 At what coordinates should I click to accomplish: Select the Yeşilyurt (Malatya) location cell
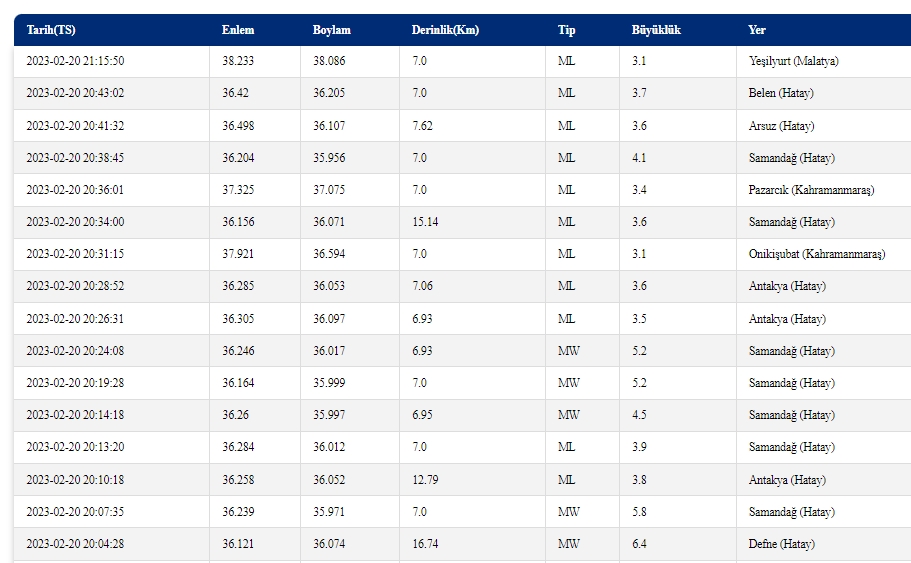794,61
